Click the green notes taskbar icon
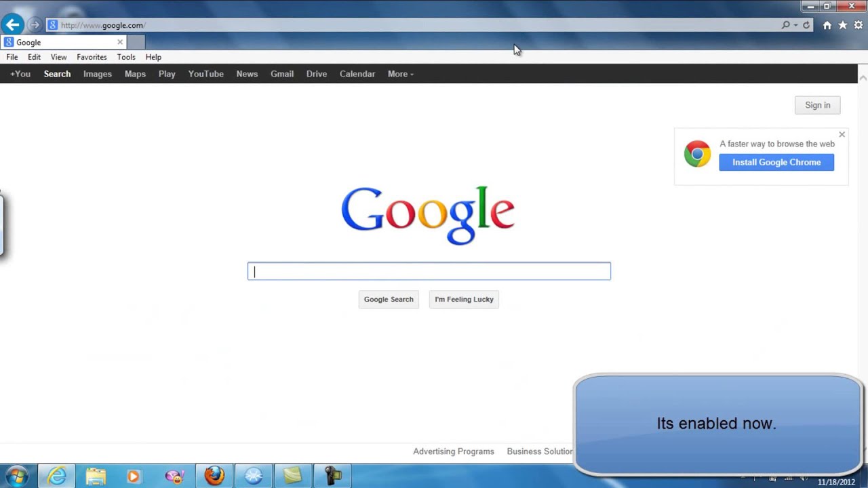The height and width of the screenshot is (488, 868). click(293, 476)
